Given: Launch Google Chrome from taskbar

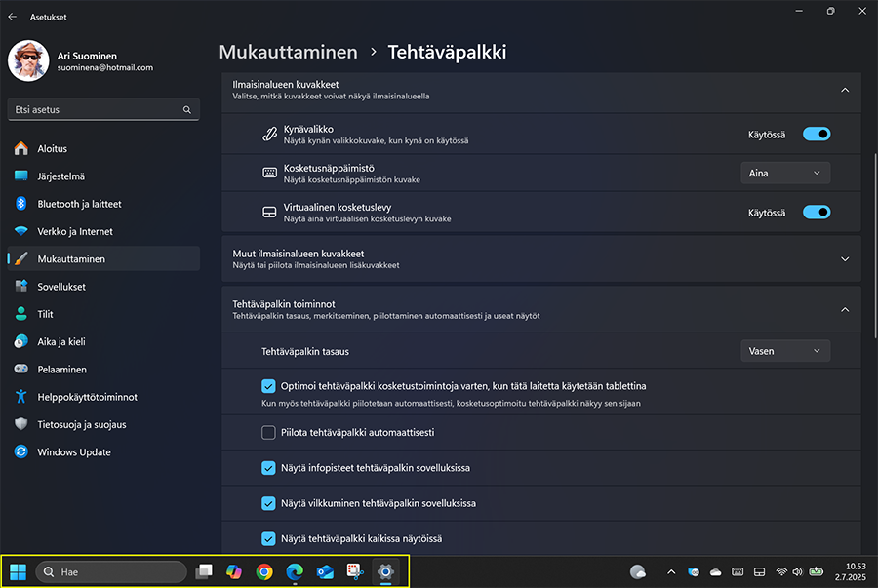Looking at the screenshot, I should coord(264,571).
